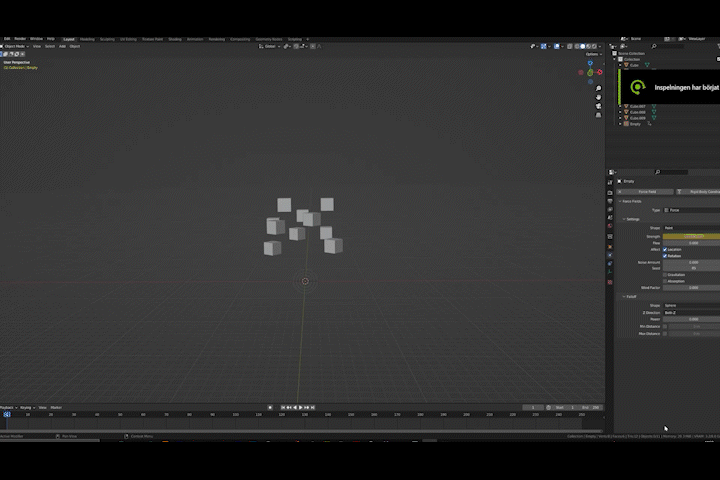The height and width of the screenshot is (480, 720).
Task: Enable the Gravitation checkbox
Action: coord(665,275)
